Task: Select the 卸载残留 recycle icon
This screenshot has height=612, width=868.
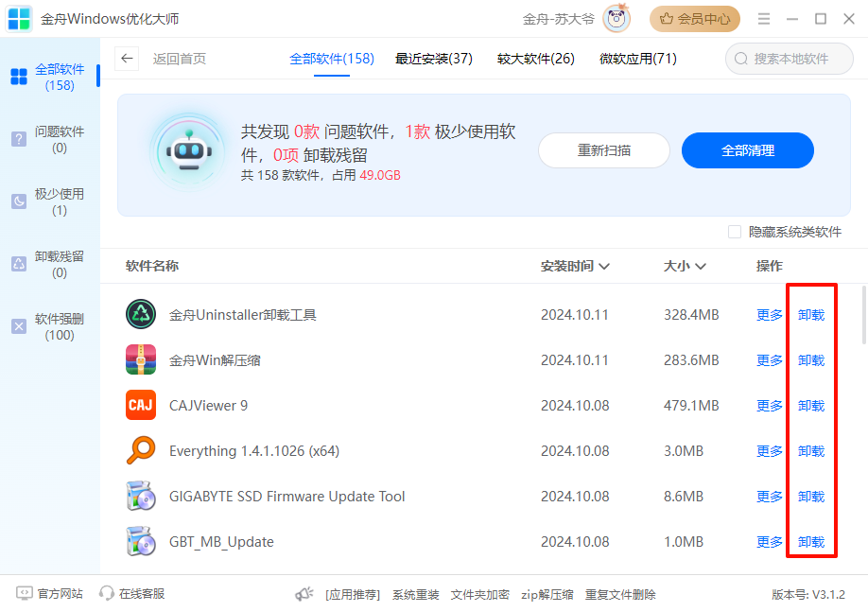Action: pyautogui.click(x=19, y=264)
